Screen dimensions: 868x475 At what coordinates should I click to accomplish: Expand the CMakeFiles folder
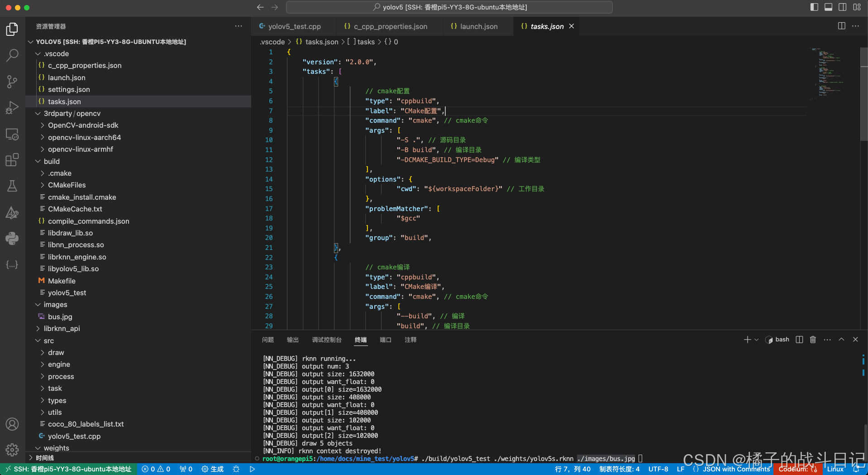[x=43, y=185]
